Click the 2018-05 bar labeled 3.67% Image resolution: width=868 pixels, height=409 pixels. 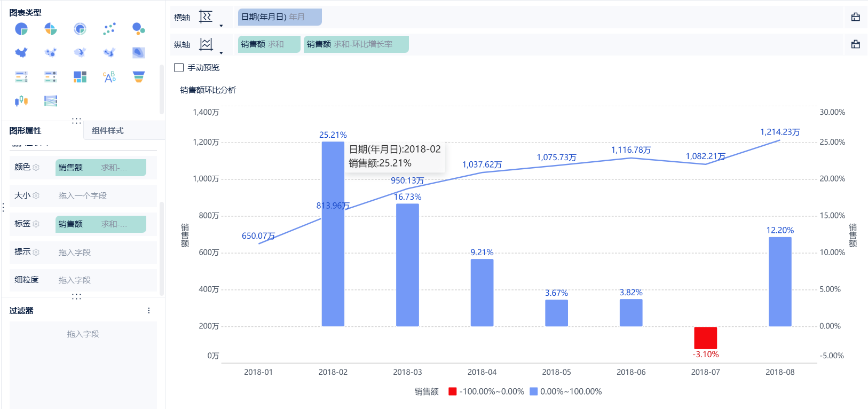(x=556, y=313)
